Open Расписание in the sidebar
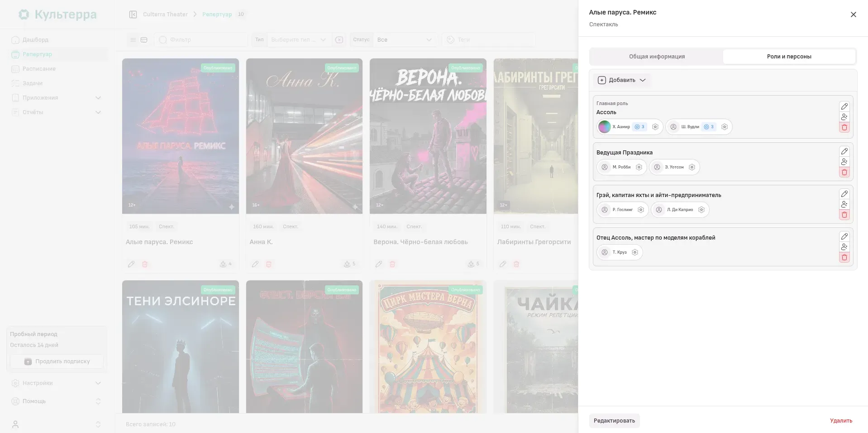Image resolution: width=868 pixels, height=433 pixels. 57,69
